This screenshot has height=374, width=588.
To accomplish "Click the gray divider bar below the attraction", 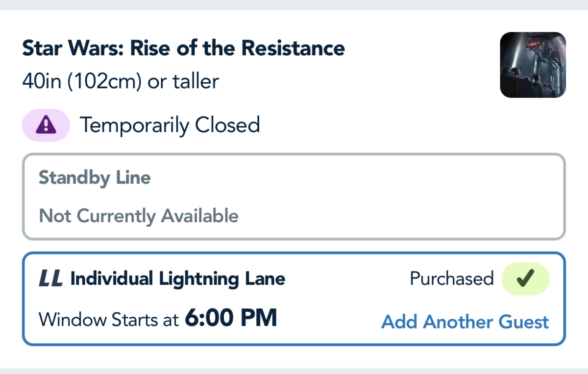I will [294, 371].
